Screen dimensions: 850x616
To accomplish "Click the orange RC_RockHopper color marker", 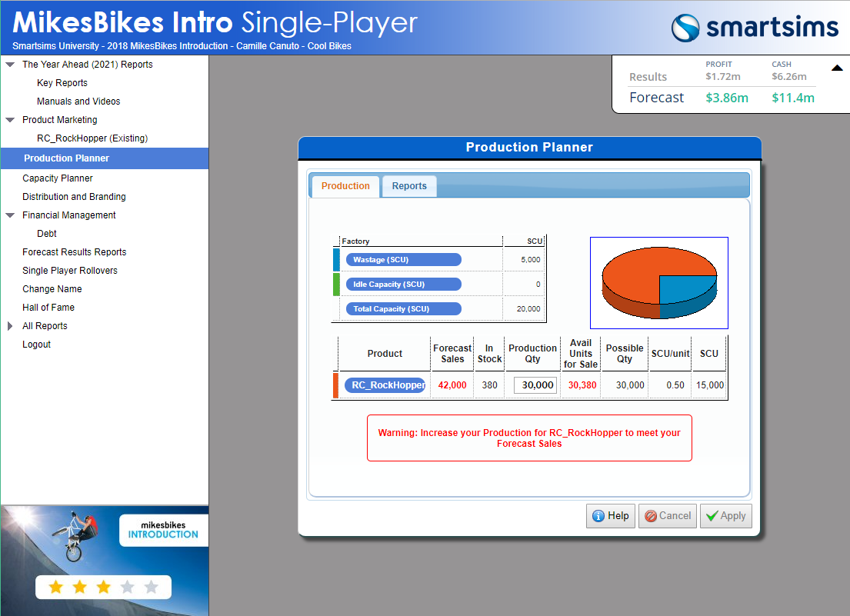I will (x=335, y=385).
